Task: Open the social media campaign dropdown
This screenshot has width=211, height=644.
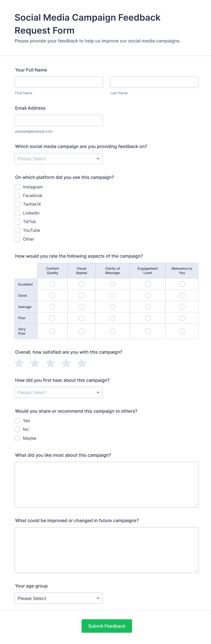Action: tap(59, 159)
